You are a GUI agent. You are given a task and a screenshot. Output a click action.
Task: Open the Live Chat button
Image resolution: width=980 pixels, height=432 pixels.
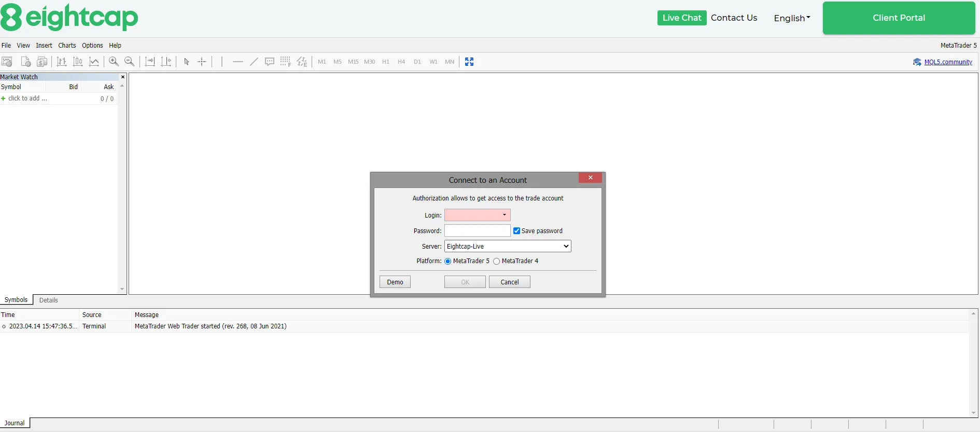coord(682,18)
